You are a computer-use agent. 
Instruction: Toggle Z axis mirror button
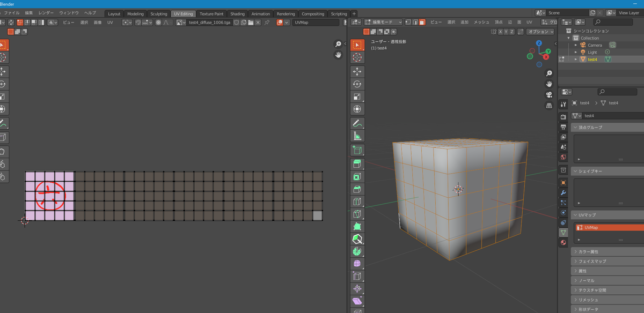pos(513,32)
